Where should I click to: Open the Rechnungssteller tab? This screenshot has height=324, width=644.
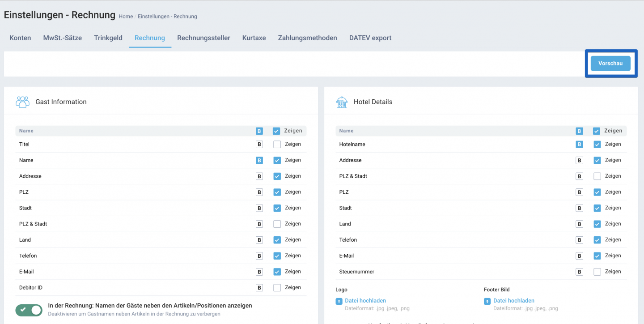point(203,38)
